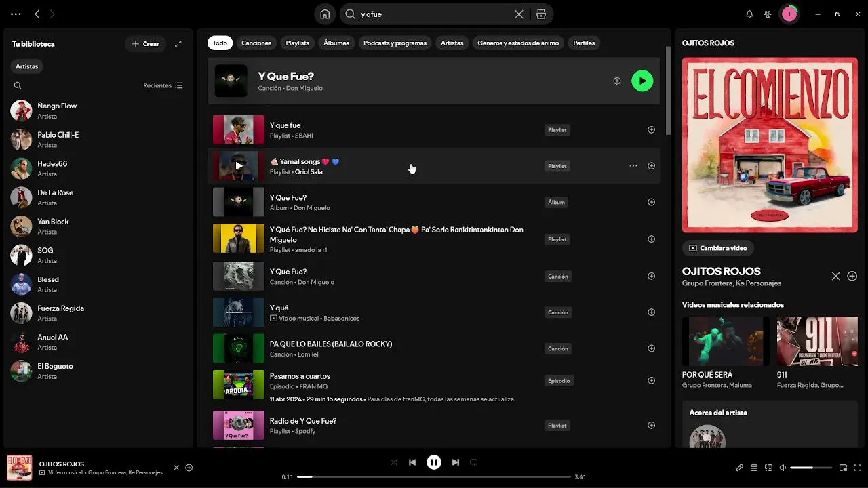This screenshot has height=488, width=868.
Task: Select the Todo filter tab
Action: (220, 43)
